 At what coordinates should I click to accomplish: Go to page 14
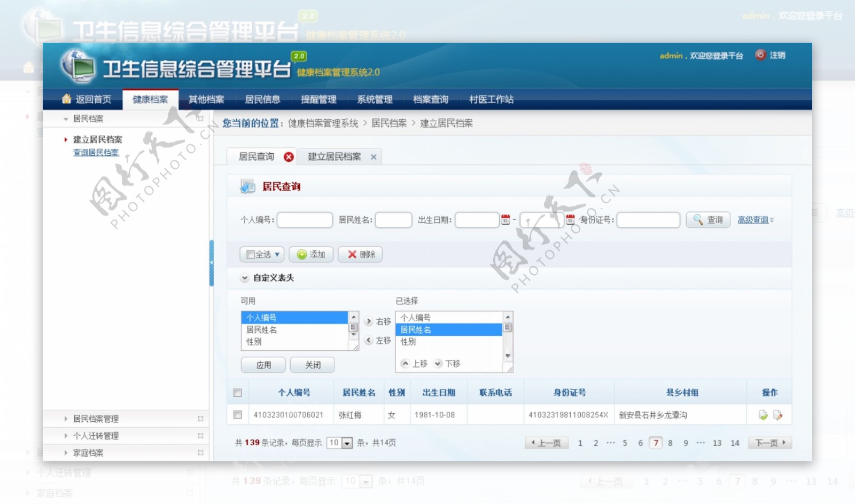(x=735, y=443)
